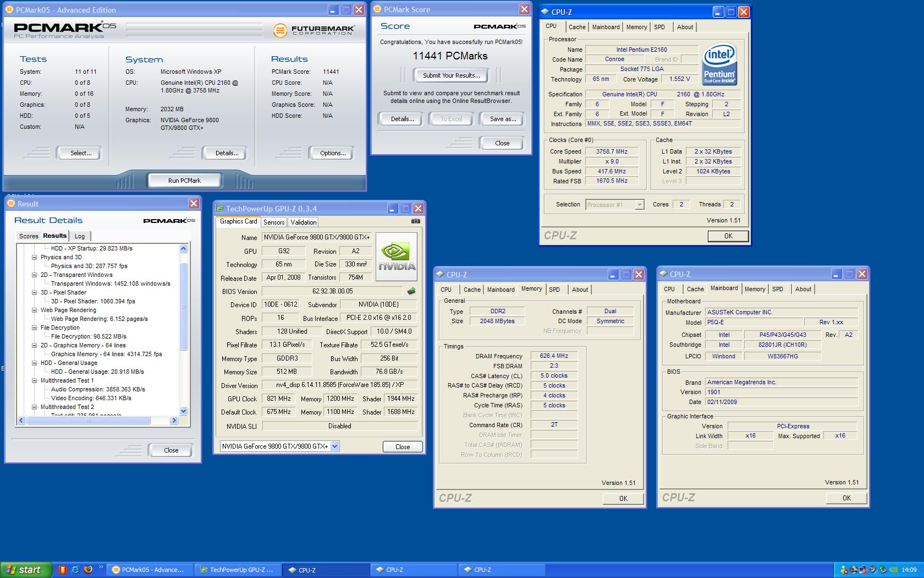
Task: Click the Windows Messenger tray icon
Action: 844,570
